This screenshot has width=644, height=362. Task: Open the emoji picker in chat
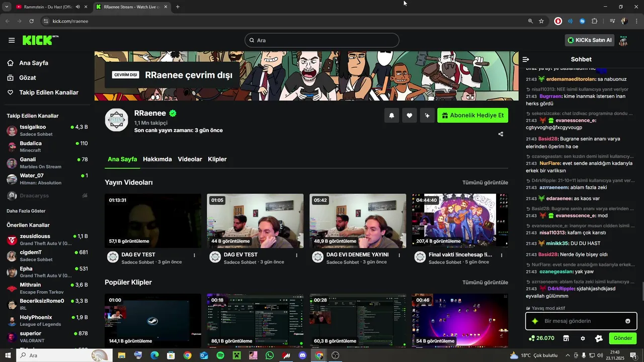[x=627, y=321]
